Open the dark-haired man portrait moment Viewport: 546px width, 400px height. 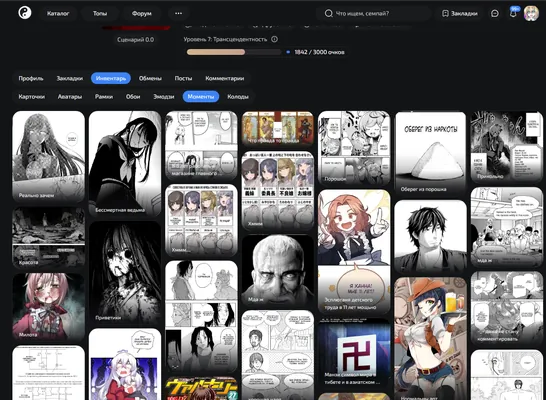pos(430,236)
